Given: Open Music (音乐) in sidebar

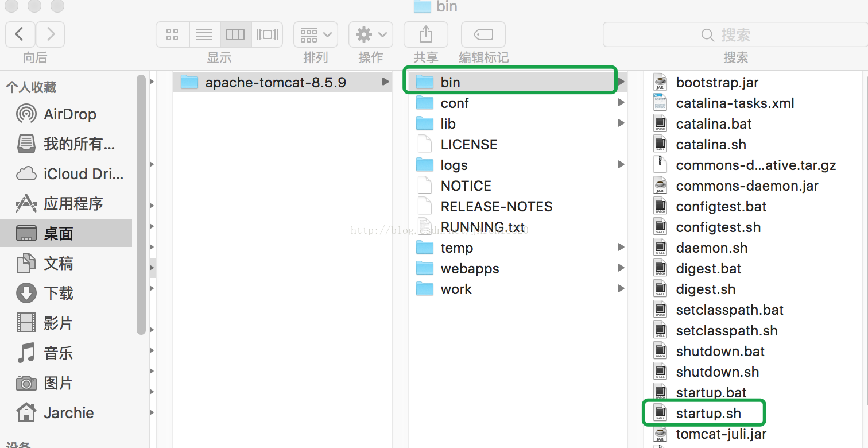Looking at the screenshot, I should point(66,353).
